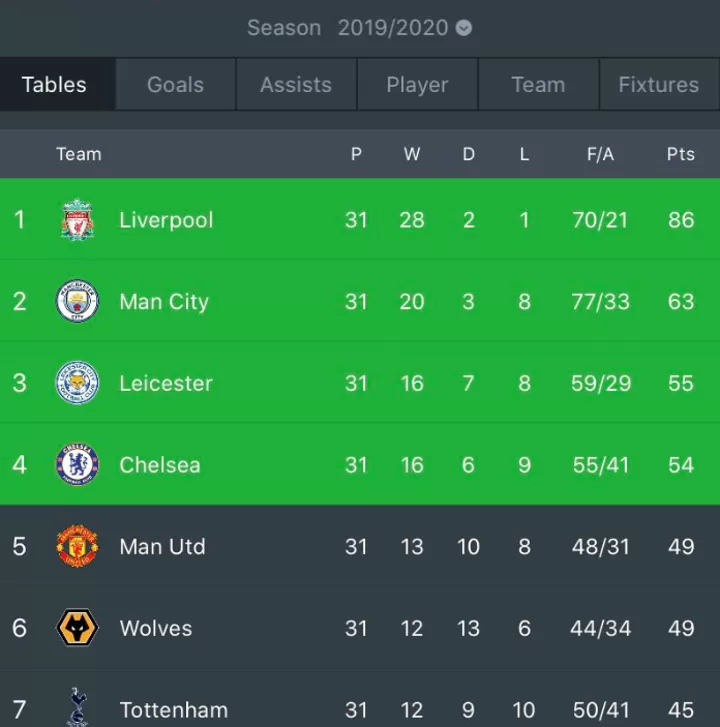
Task: Go to the Team tab
Action: (538, 84)
